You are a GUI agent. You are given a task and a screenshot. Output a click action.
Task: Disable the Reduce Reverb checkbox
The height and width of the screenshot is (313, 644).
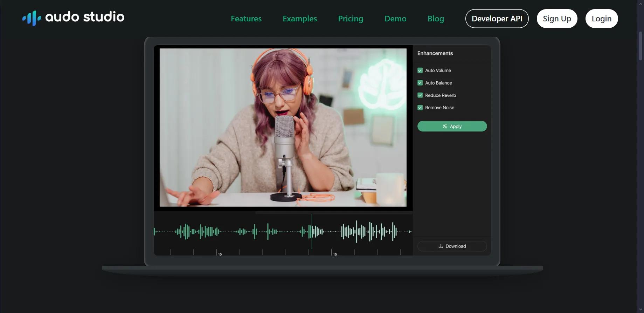coord(420,95)
